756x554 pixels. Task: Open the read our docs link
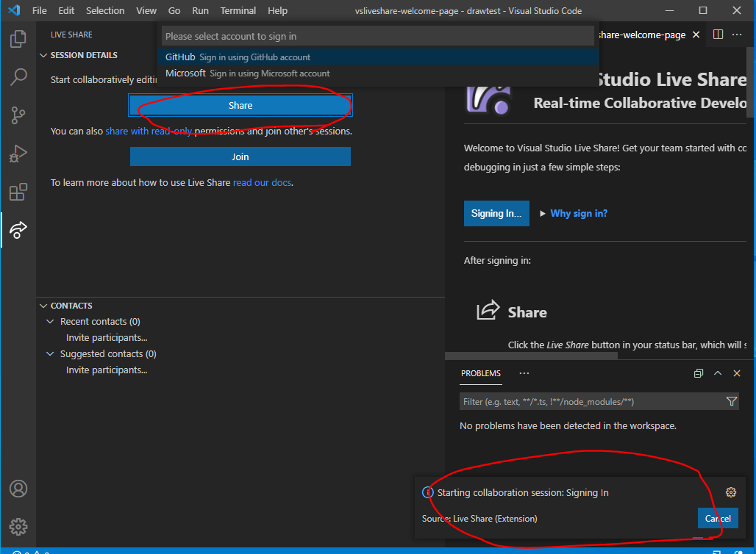pyautogui.click(x=263, y=182)
